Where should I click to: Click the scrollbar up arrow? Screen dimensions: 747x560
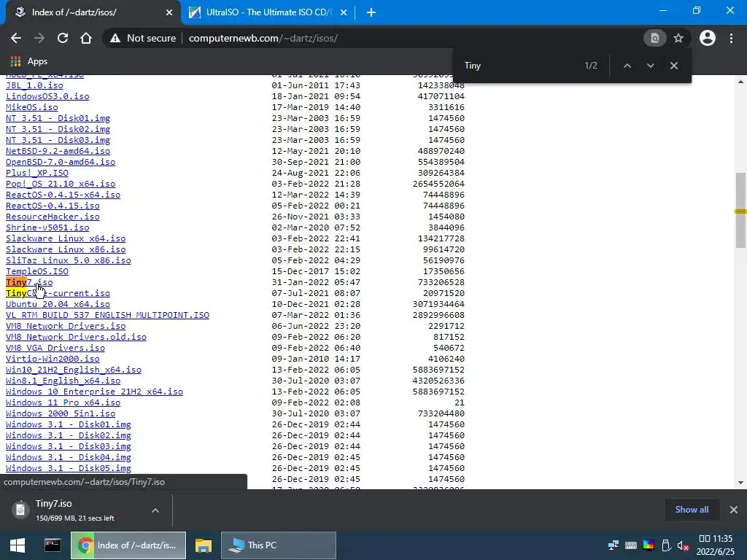(740, 82)
